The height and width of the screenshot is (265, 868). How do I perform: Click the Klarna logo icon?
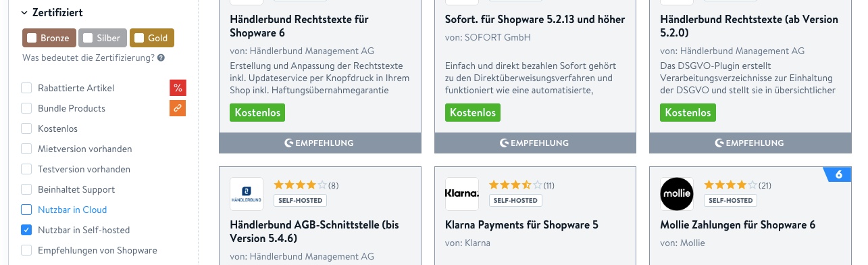(x=462, y=194)
